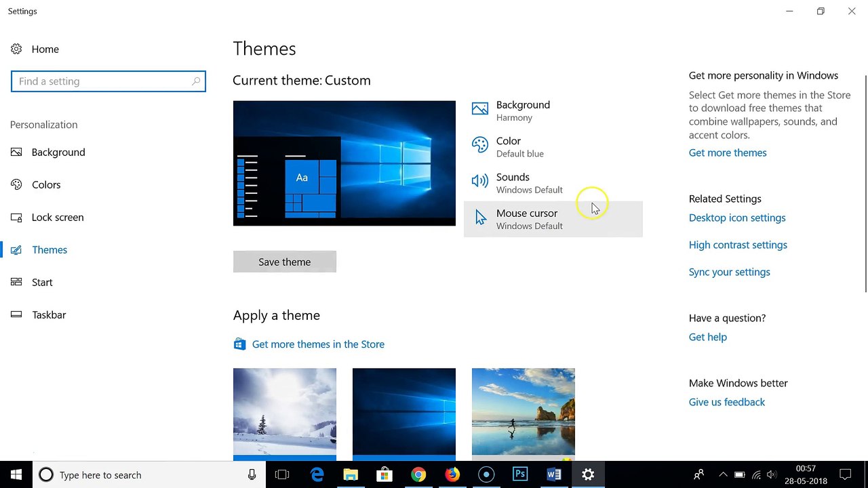Image resolution: width=868 pixels, height=488 pixels.
Task: Launch Microsoft Edge from the taskbar
Action: 317,474
